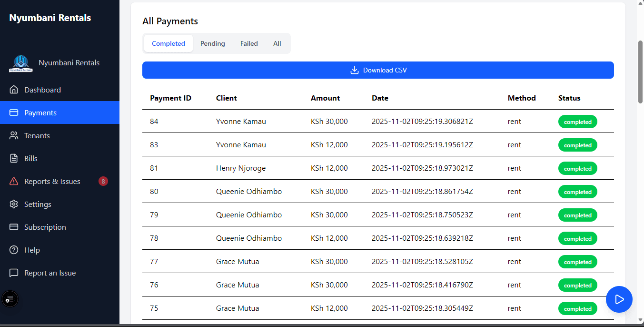The width and height of the screenshot is (644, 327).
Task: Open the Bills document icon
Action: [x=13, y=158]
